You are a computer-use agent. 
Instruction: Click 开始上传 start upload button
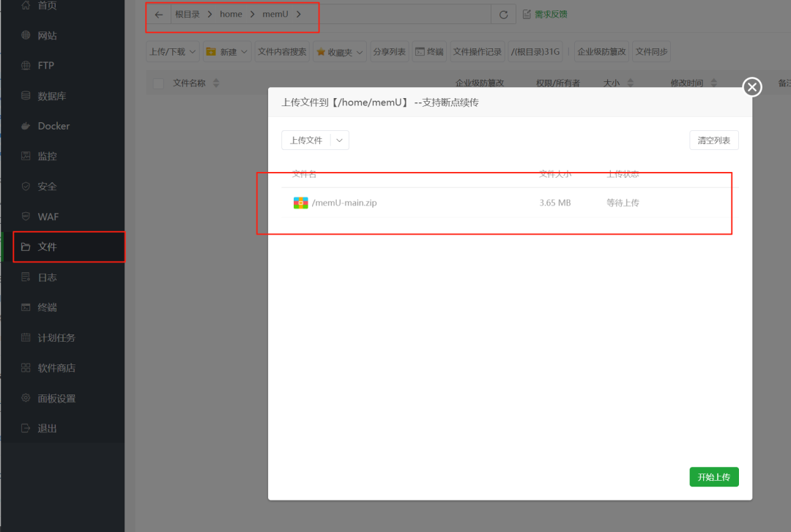[x=714, y=477]
